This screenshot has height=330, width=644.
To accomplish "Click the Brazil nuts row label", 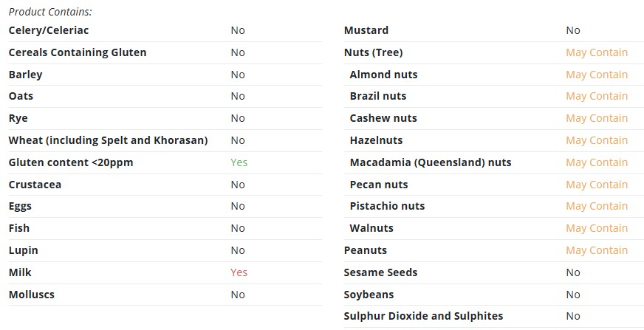I will point(378,96).
